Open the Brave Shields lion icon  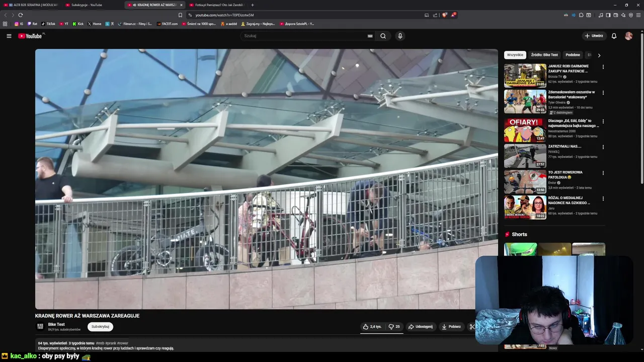(444, 15)
